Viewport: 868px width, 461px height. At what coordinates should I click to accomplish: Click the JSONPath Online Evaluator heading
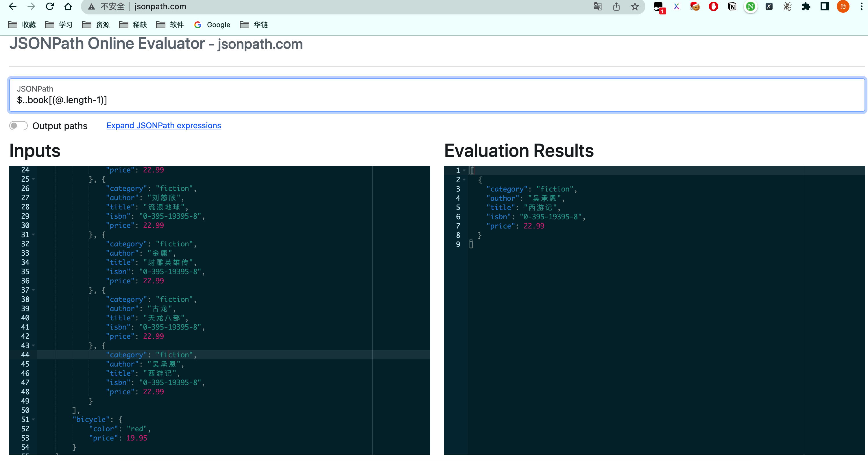tap(156, 44)
